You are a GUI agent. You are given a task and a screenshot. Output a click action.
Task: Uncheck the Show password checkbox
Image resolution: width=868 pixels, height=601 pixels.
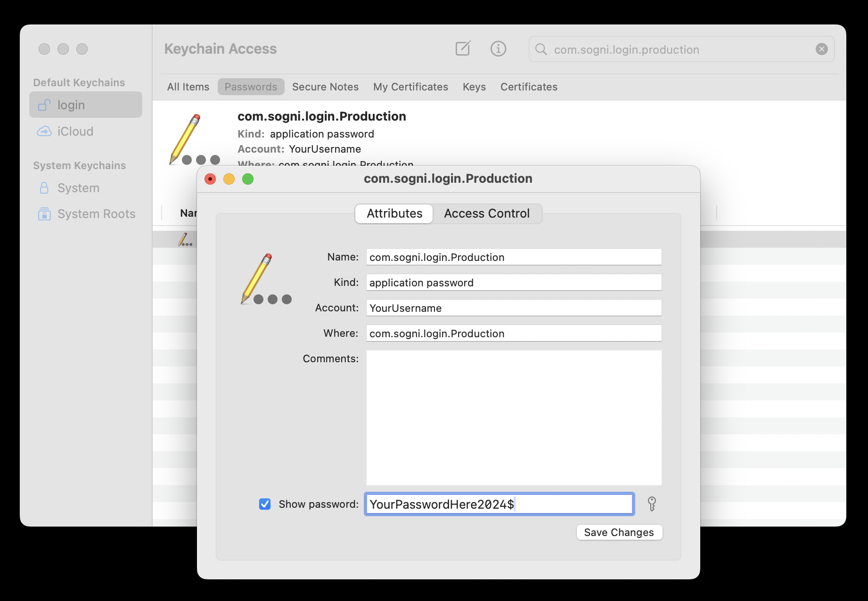[x=265, y=504]
